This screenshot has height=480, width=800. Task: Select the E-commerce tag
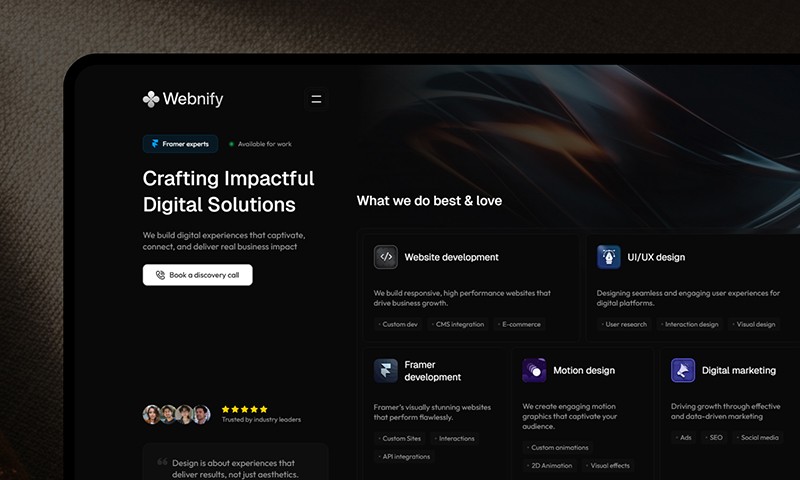(x=519, y=324)
